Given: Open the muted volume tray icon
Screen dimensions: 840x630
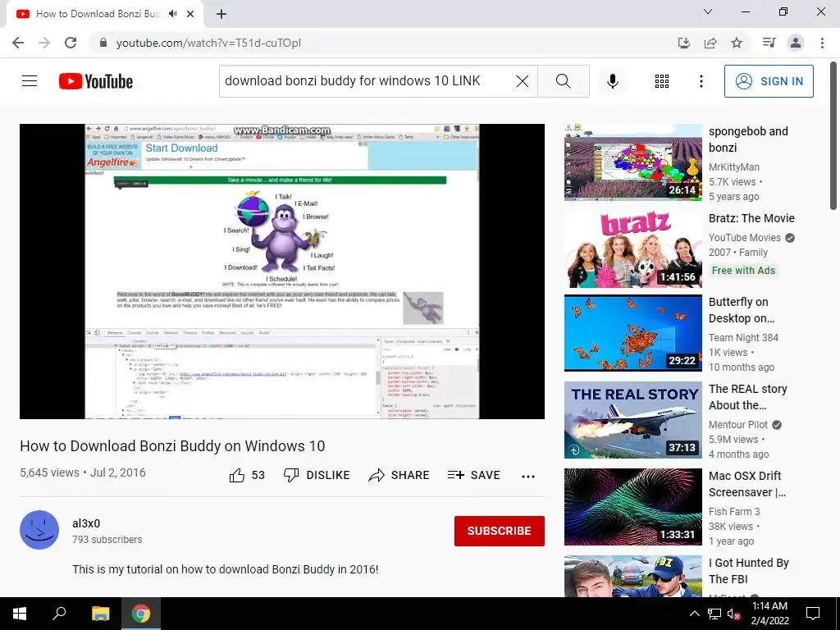Looking at the screenshot, I should point(733,614).
